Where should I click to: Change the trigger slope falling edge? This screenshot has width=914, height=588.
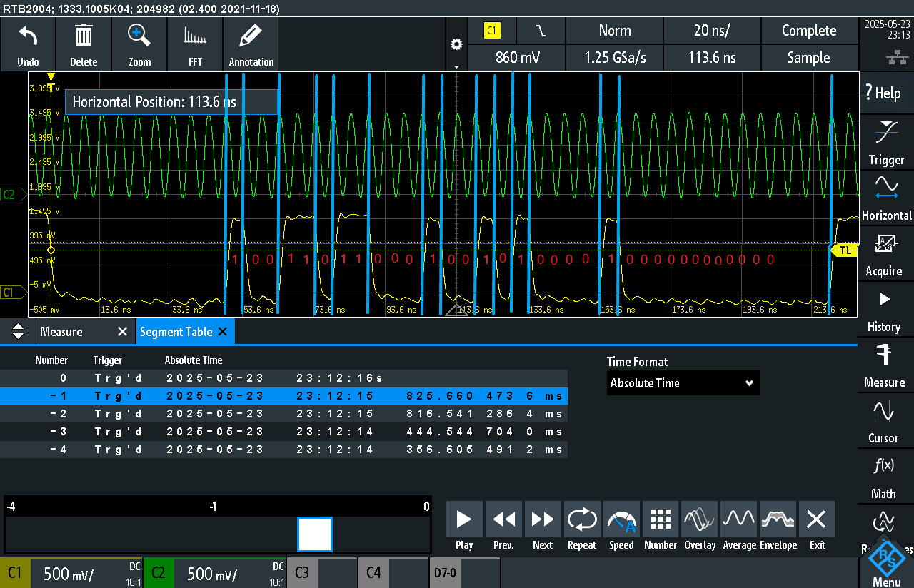[541, 31]
